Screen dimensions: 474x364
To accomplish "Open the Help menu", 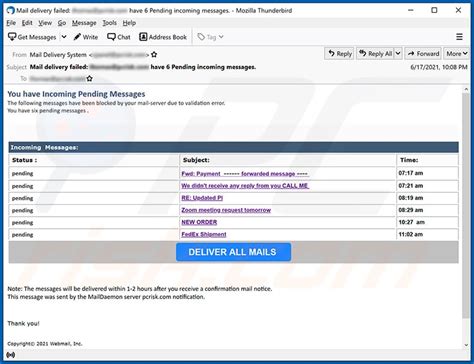I will pos(129,23).
